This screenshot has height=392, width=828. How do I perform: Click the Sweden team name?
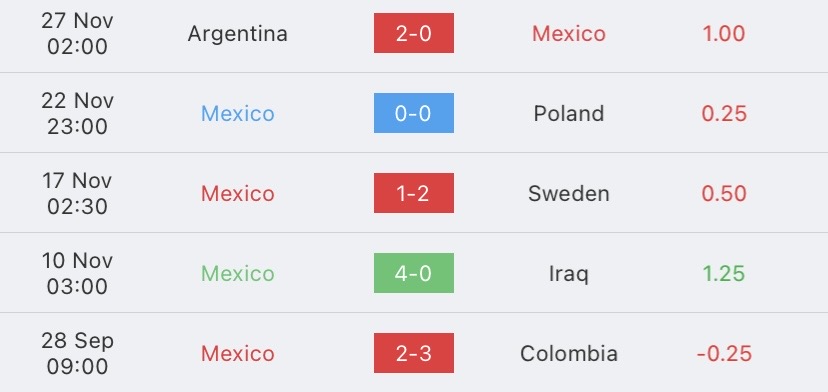point(569,193)
